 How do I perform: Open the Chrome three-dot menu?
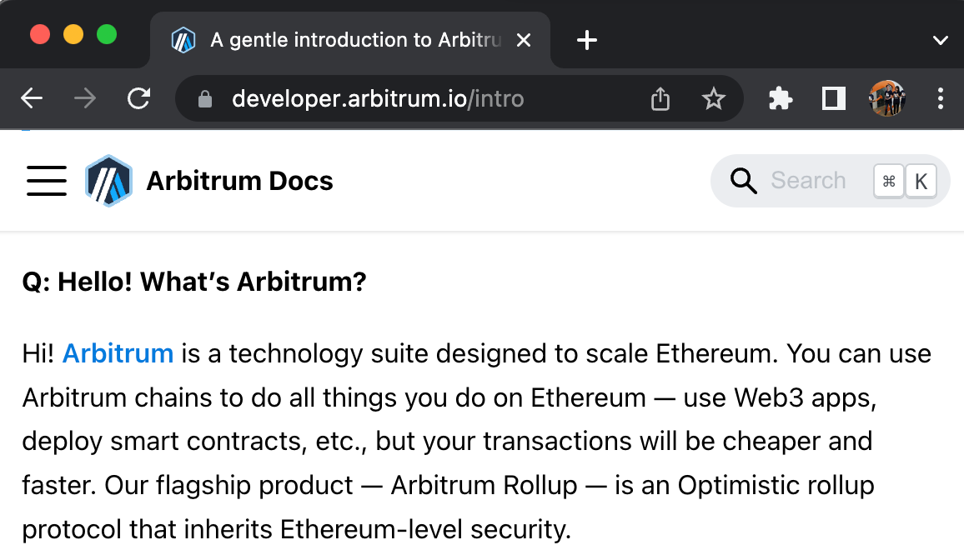tap(941, 99)
